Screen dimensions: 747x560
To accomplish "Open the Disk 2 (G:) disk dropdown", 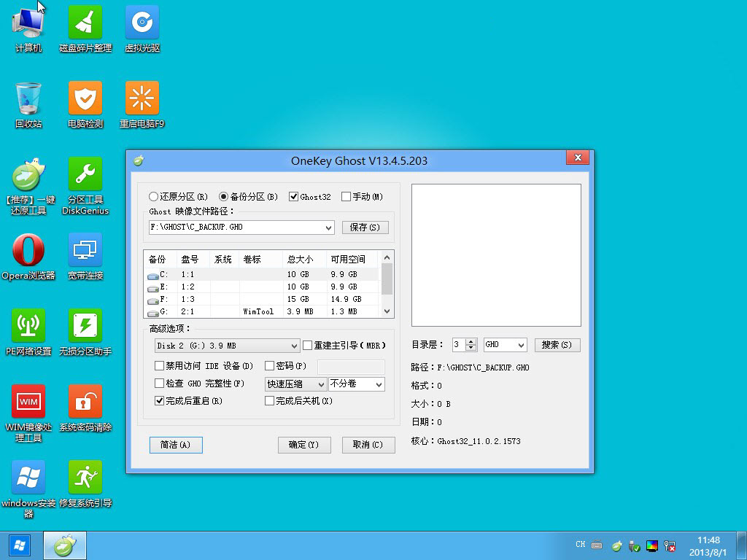I will [x=295, y=346].
